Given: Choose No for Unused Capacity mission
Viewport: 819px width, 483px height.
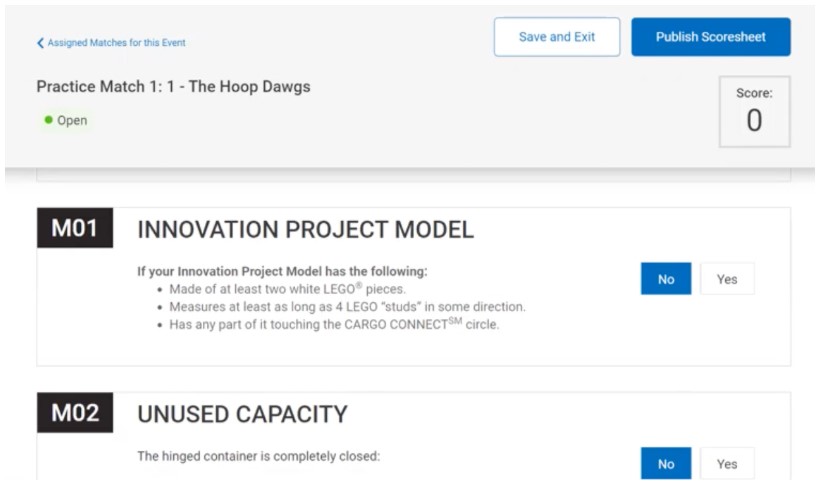Looking at the screenshot, I should tap(666, 464).
